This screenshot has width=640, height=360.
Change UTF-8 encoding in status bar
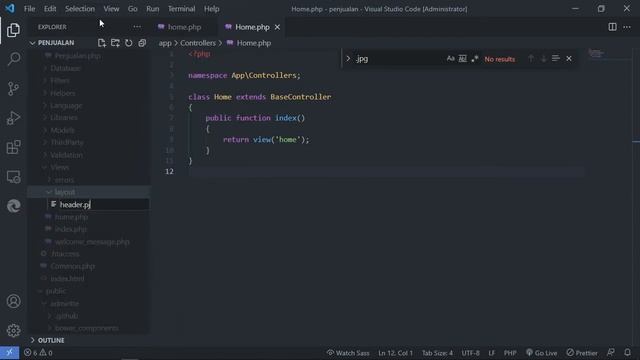[471, 353]
